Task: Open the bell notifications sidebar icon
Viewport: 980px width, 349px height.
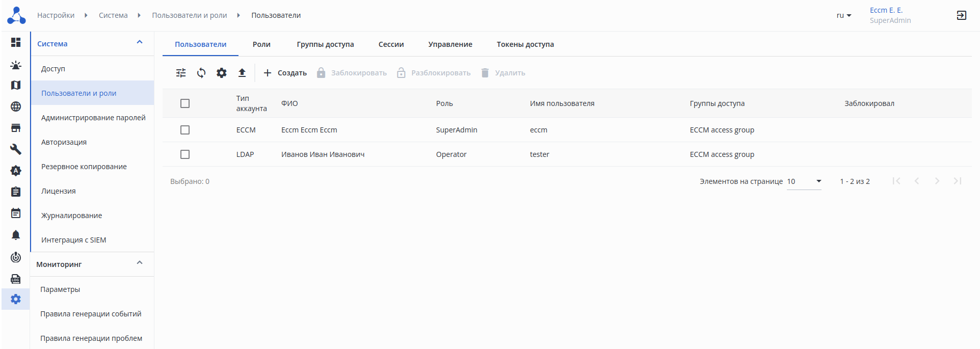Action: click(x=16, y=235)
